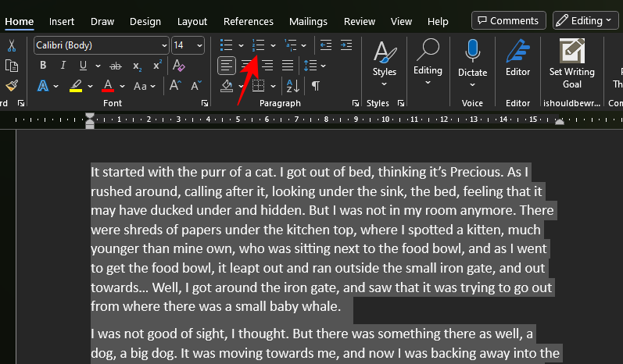Click the right indent marker on the ruler
The width and height of the screenshot is (623, 364).
tap(560, 122)
